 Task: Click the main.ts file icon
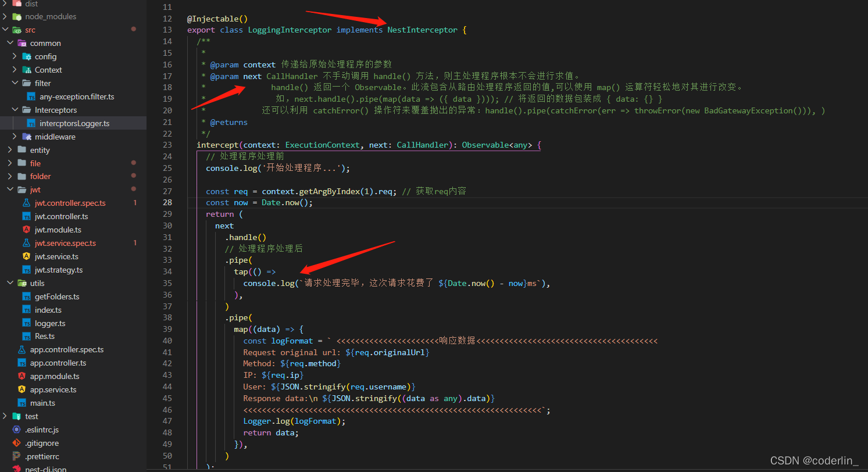coord(22,403)
